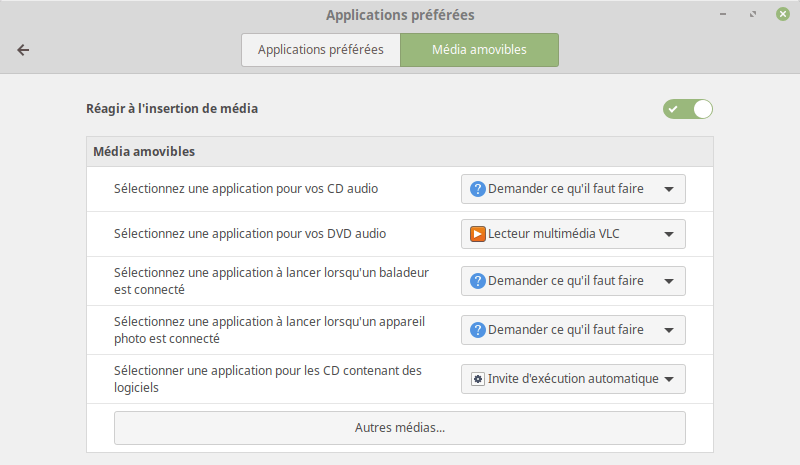Image resolution: width=800 pixels, height=465 pixels.
Task: Open the Autres médias... button
Action: [x=399, y=428]
